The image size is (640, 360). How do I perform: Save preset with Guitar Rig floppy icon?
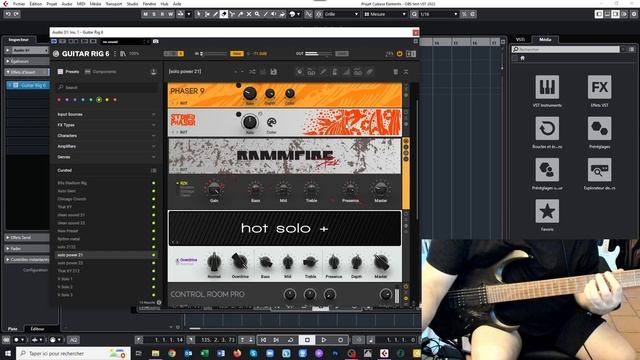point(273,72)
